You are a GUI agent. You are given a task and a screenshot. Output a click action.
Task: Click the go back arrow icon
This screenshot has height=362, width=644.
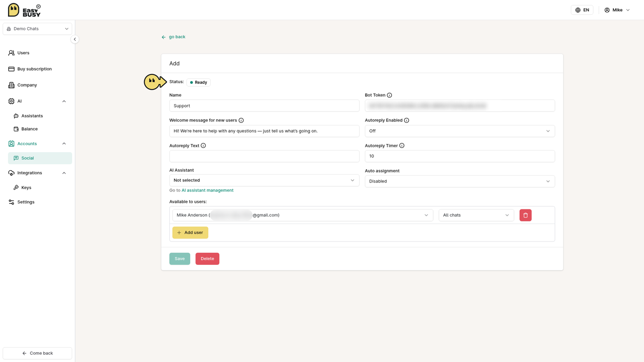164,37
